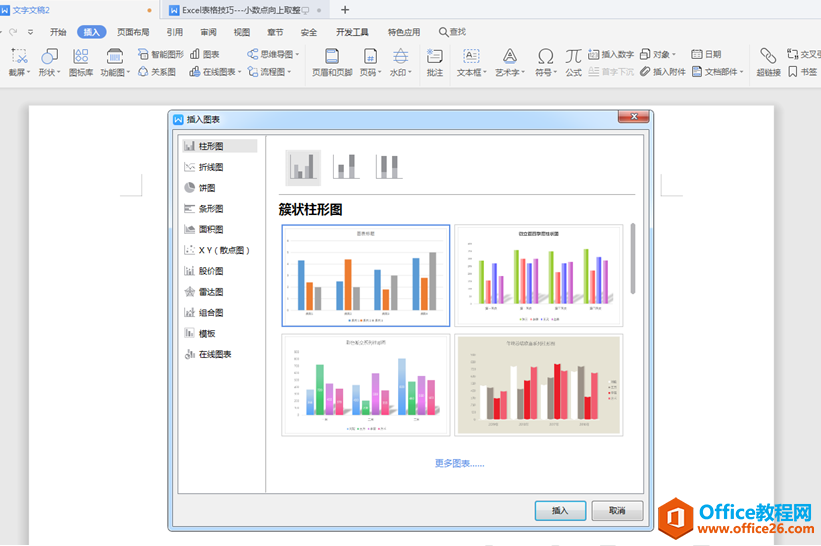Click the chart templates vertical scrollbar
Screen dimensions: 821x546
pyautogui.click(x=633, y=259)
